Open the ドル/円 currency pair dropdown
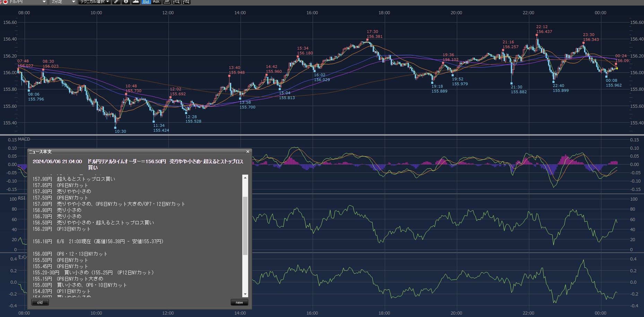 (44, 2)
